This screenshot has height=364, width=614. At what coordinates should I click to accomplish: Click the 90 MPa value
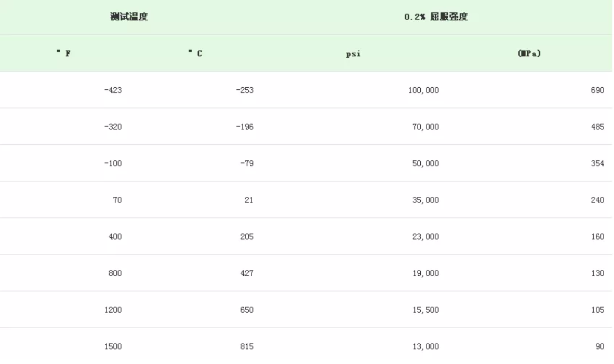pyautogui.click(x=600, y=346)
